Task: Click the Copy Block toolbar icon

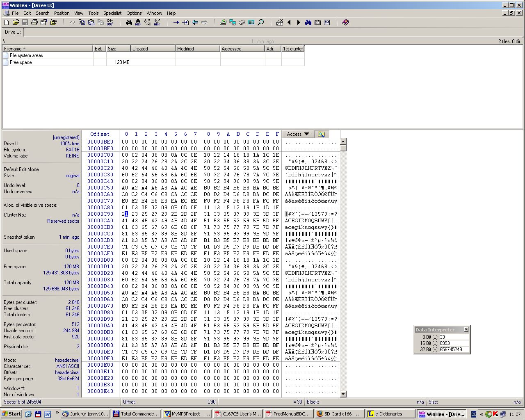Action: click(82, 23)
